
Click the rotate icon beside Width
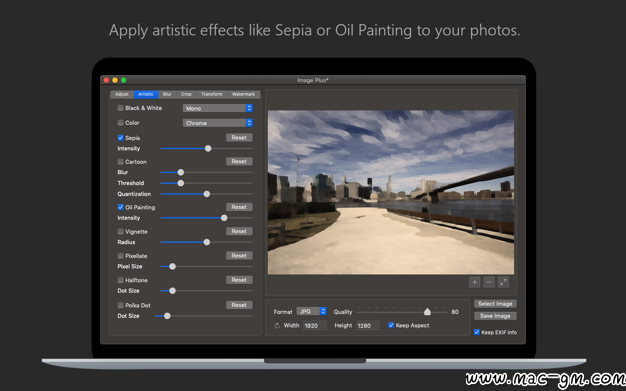(x=277, y=326)
